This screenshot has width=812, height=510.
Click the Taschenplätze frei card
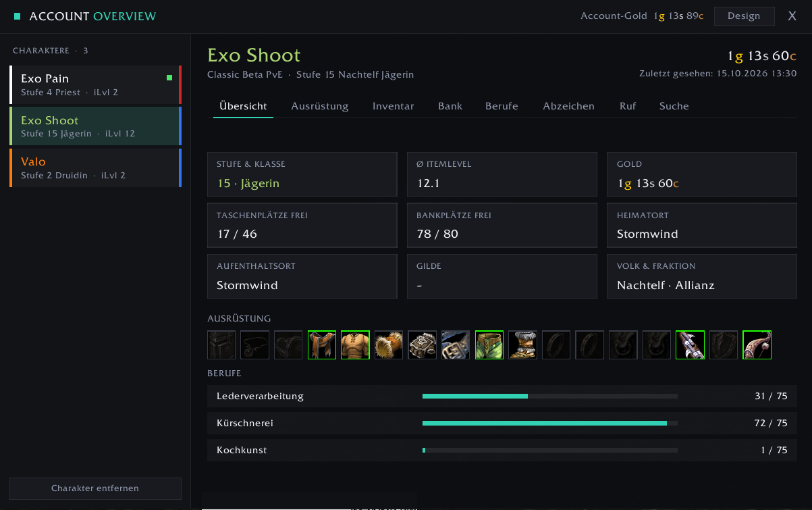302,226
